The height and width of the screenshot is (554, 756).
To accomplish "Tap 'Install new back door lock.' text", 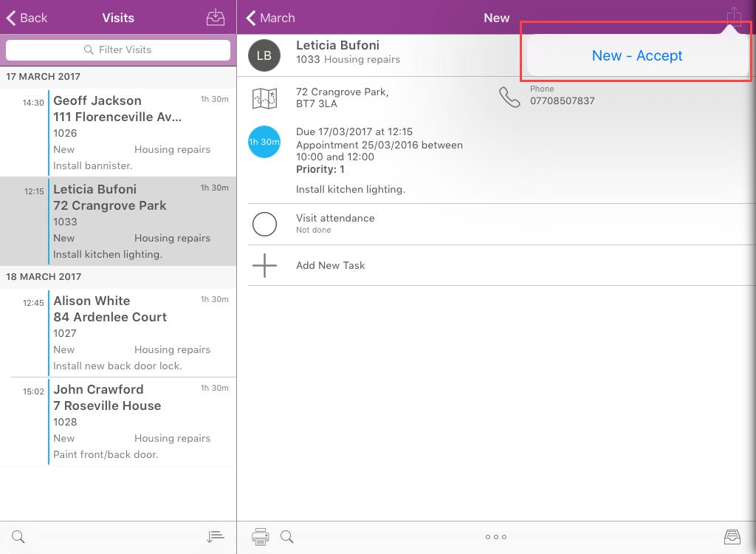I will coord(117,366).
